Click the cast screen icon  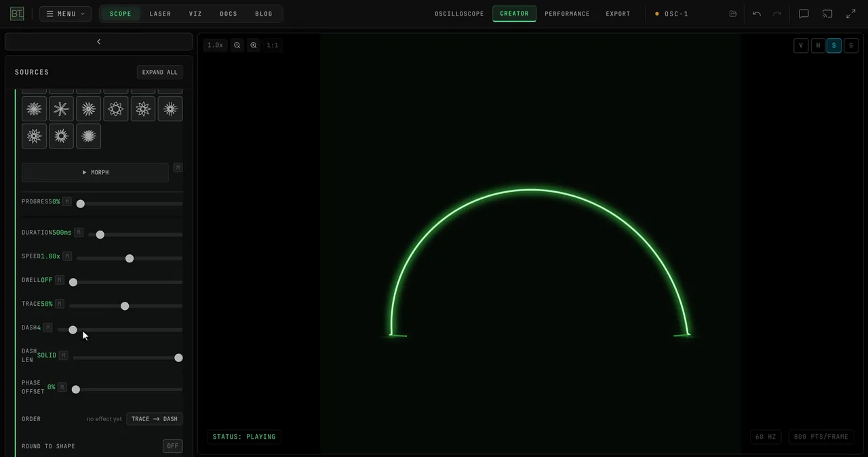tap(827, 14)
